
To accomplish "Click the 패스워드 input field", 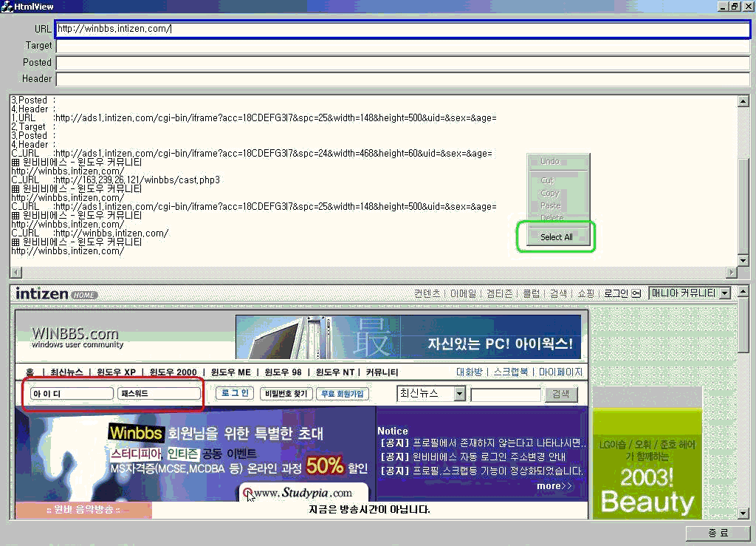I will 159,394.
